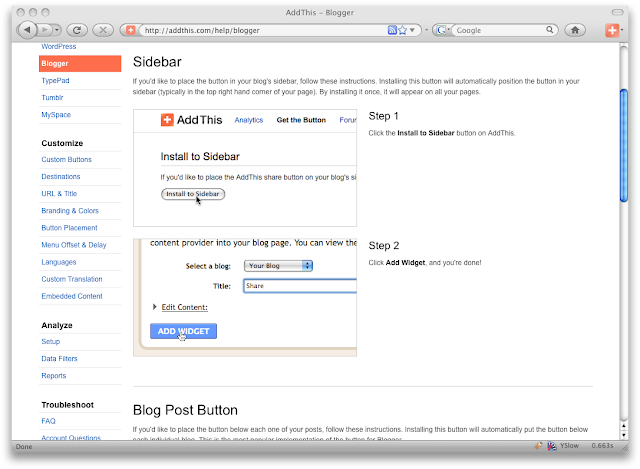Click the vertical scrollbar thumb

click(624, 145)
